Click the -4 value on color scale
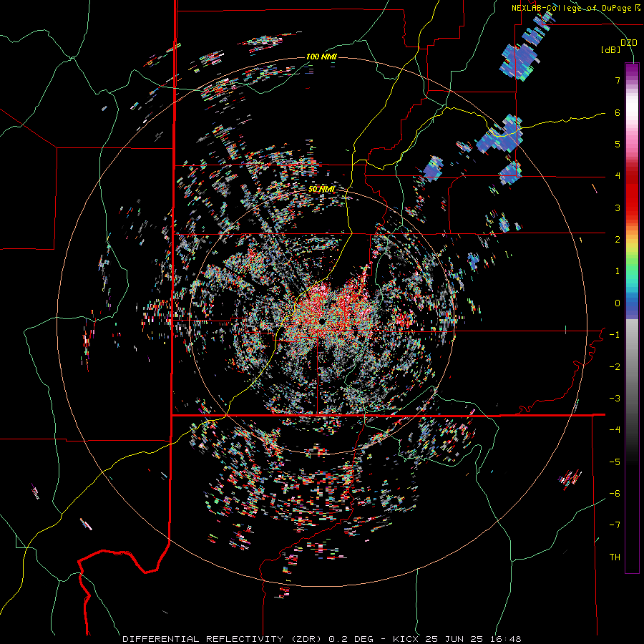644x644 pixels. (x=615, y=430)
